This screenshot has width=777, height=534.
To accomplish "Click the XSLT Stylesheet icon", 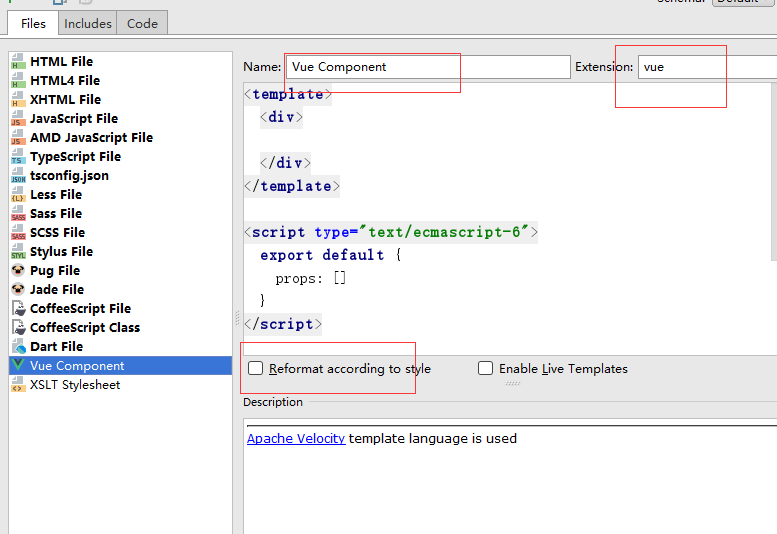I will click(x=18, y=384).
